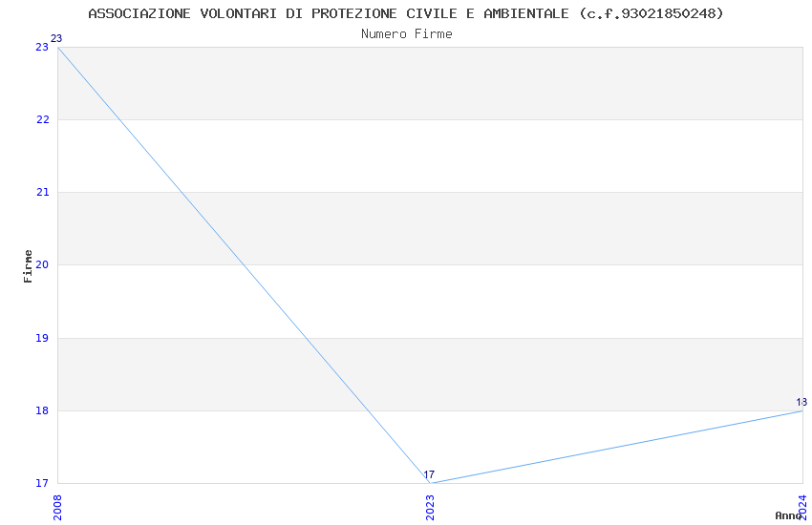Click the y-axis tick label 19
Viewport: 812px width, 525px height.
coord(42,338)
